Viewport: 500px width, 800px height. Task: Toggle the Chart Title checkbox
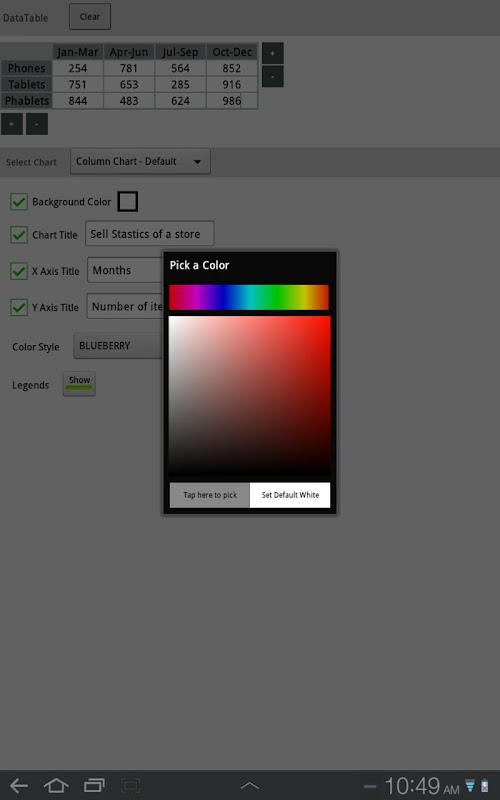[19, 235]
